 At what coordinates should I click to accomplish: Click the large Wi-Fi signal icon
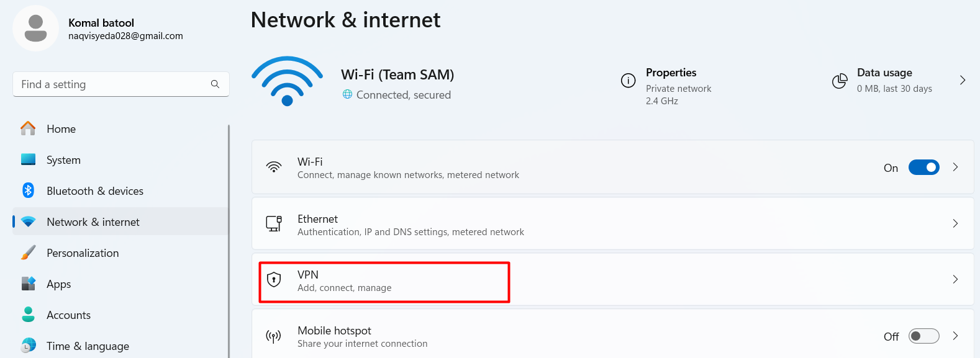[x=287, y=81]
